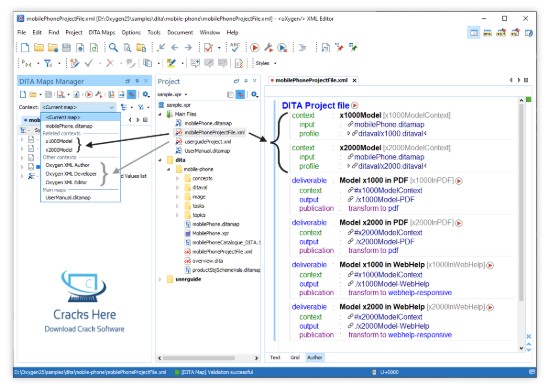
Task: Reject change with red X
Action: [110, 63]
